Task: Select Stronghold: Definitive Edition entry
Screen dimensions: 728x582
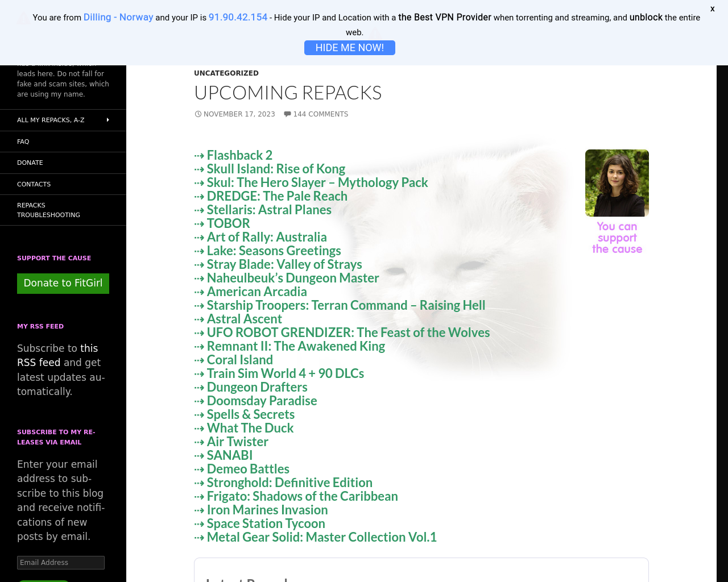Action: click(289, 483)
